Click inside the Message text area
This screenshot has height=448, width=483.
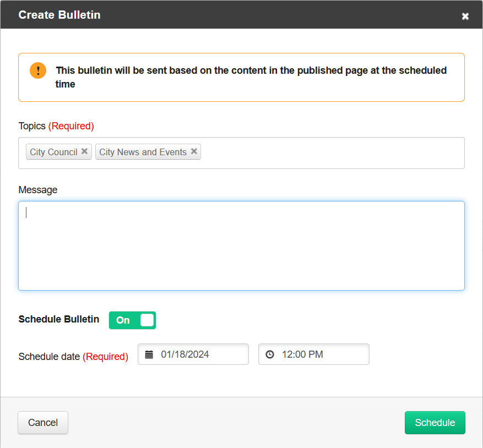pyautogui.click(x=241, y=245)
